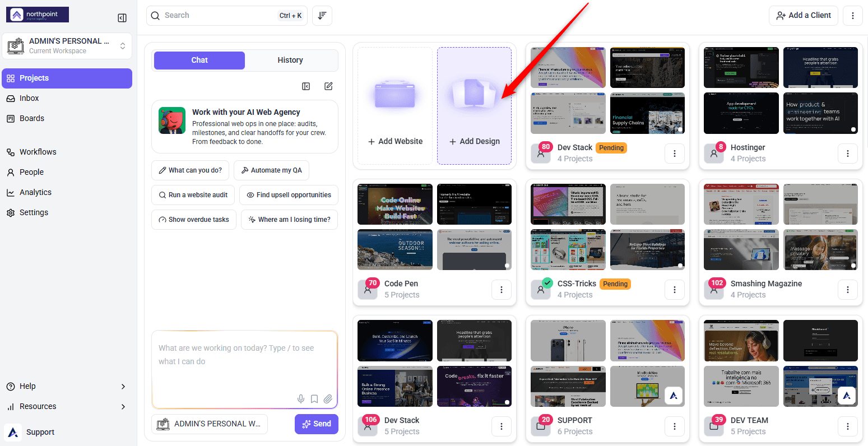The height and width of the screenshot is (446, 868).
Task: Start a new chat with edit icon
Action: 328,86
